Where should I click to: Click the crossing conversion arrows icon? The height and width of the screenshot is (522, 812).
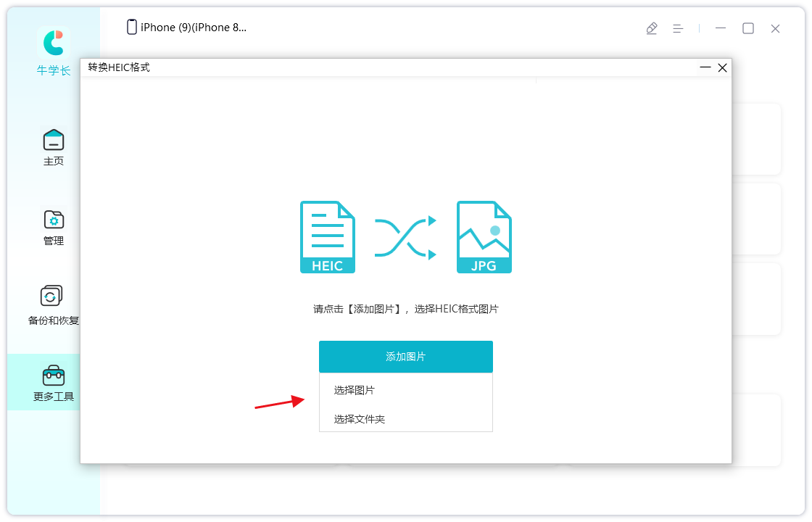pyautogui.click(x=405, y=236)
